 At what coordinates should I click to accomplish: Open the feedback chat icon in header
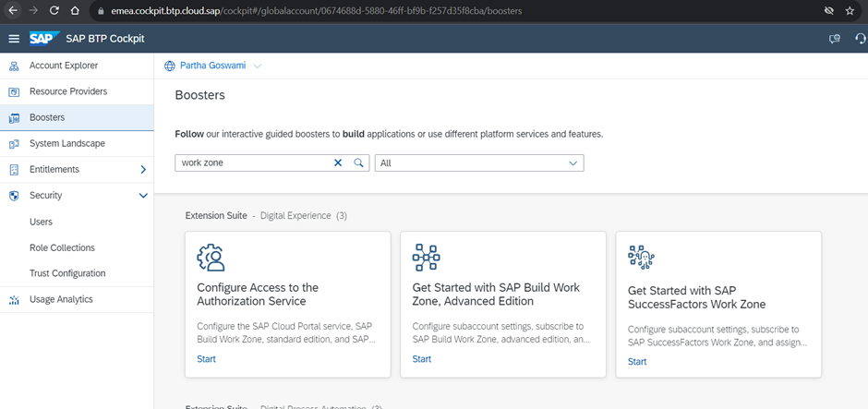836,38
